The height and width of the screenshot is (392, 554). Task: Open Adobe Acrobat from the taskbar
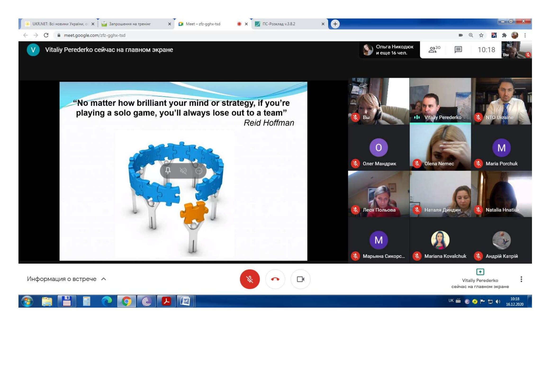click(x=166, y=301)
